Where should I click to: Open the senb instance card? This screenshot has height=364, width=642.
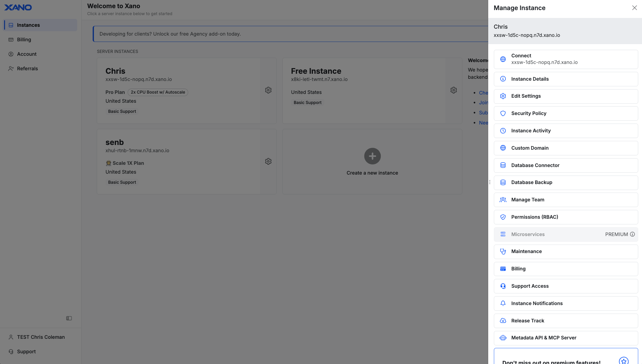coord(187,162)
